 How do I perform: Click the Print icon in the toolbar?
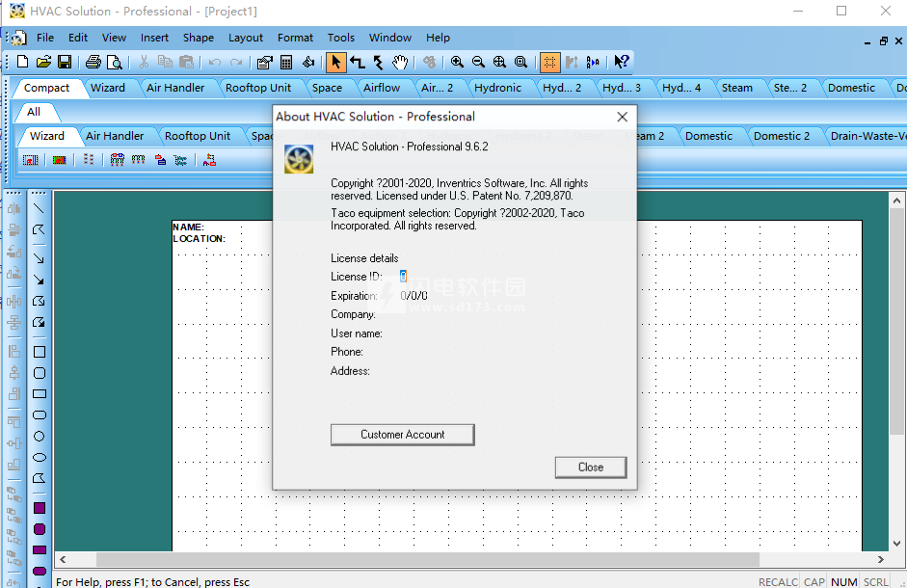[x=93, y=62]
